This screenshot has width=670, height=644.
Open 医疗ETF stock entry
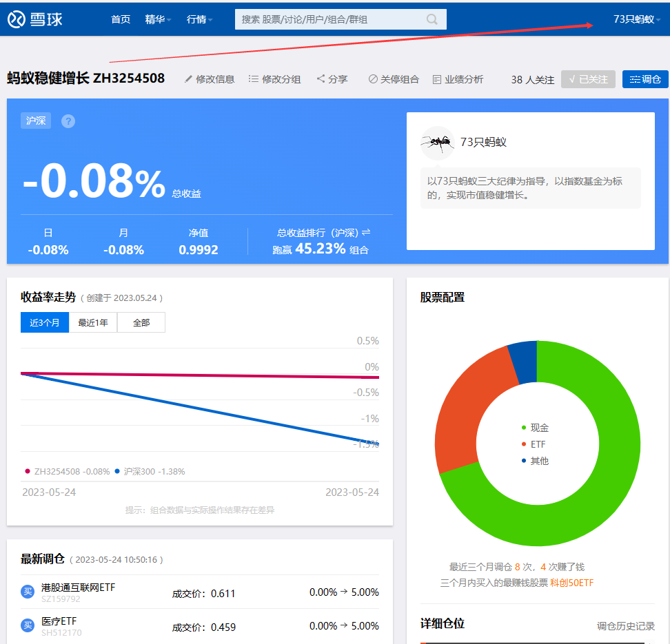coord(59,621)
